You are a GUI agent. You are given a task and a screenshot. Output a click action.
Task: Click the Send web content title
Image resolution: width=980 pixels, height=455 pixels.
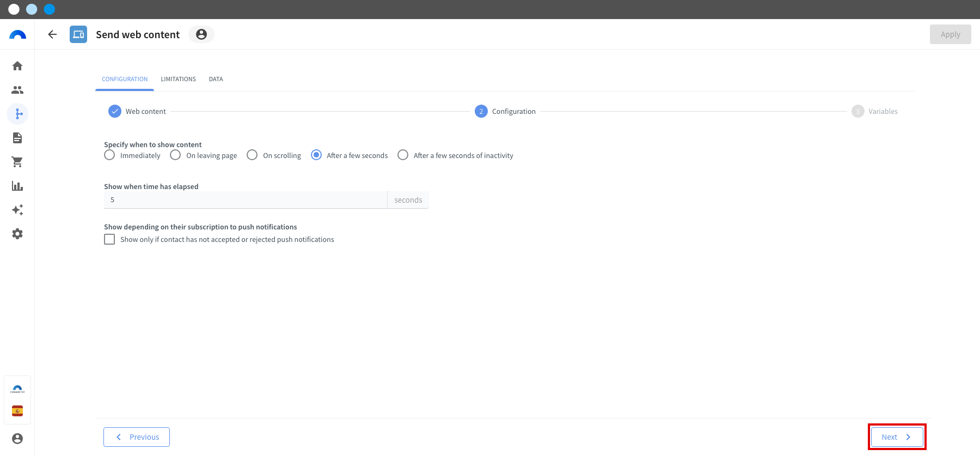[x=138, y=34]
